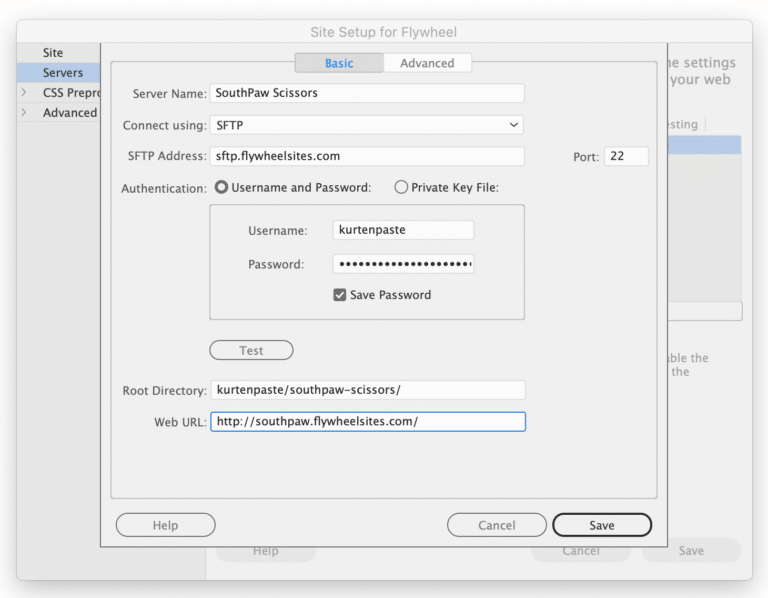
Task: Save the server settings
Action: click(x=601, y=525)
